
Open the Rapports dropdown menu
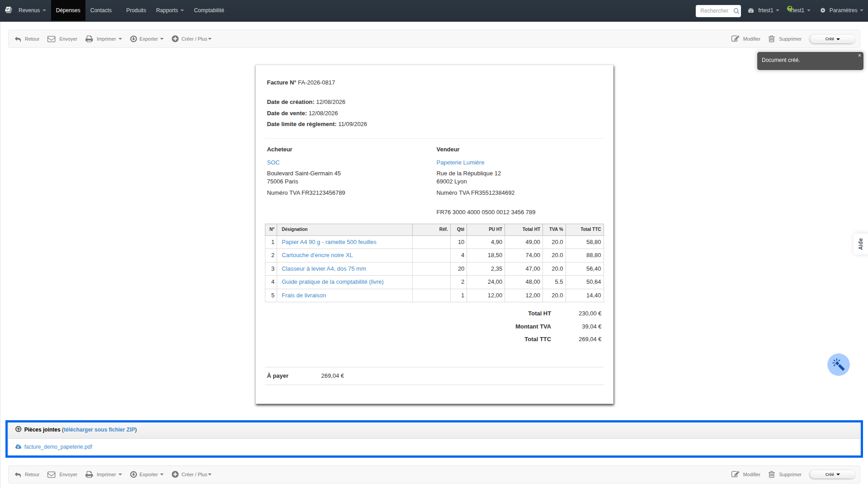(170, 10)
